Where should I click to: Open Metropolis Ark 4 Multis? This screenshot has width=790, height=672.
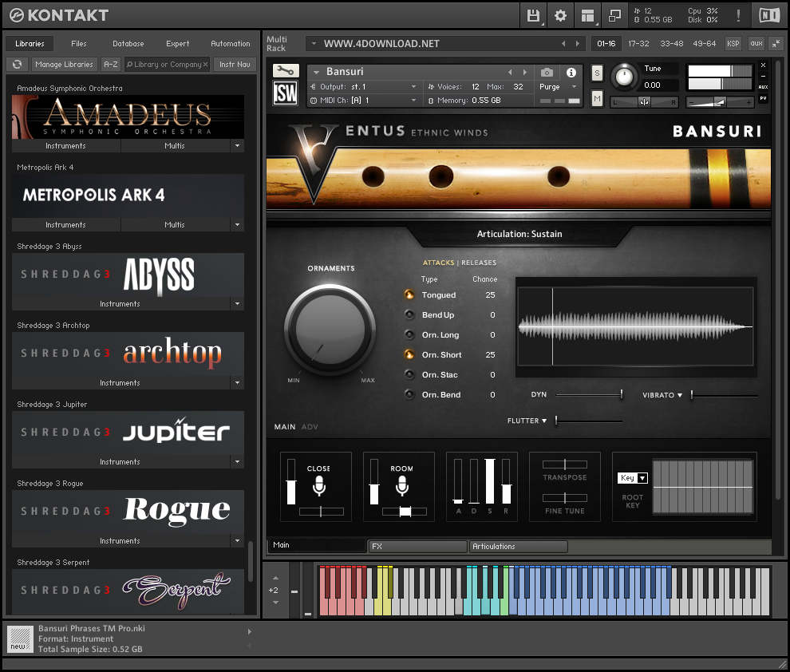click(x=174, y=225)
